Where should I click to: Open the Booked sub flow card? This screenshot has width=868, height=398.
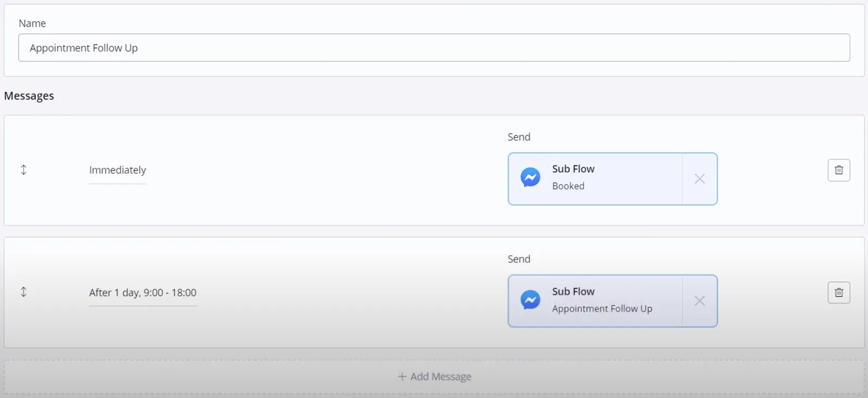click(595, 179)
